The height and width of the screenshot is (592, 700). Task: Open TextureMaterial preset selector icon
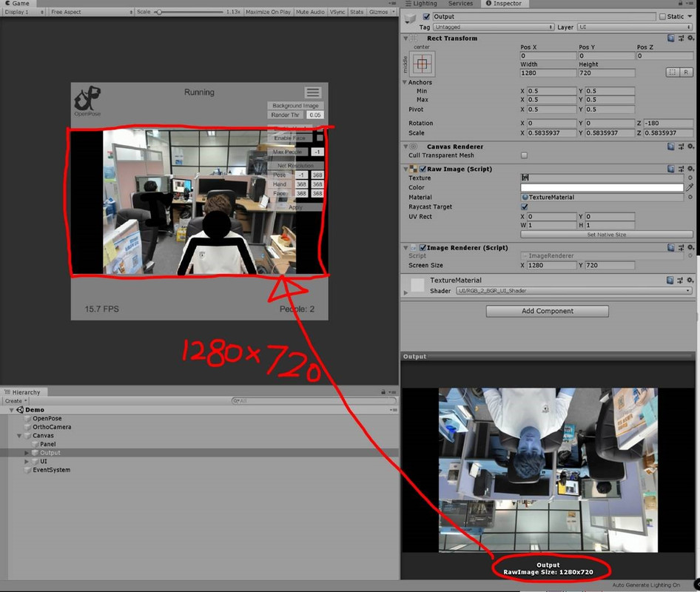pos(680,280)
